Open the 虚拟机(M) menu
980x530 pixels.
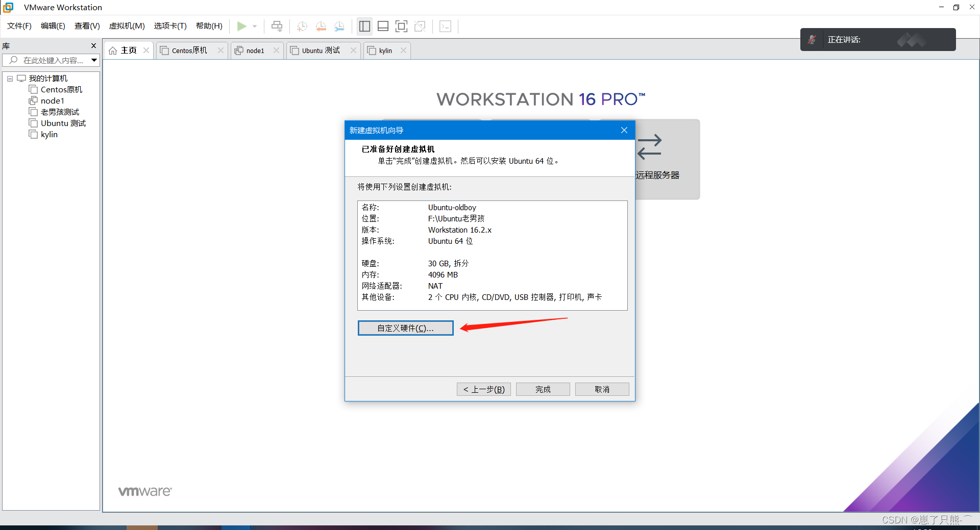pos(127,26)
